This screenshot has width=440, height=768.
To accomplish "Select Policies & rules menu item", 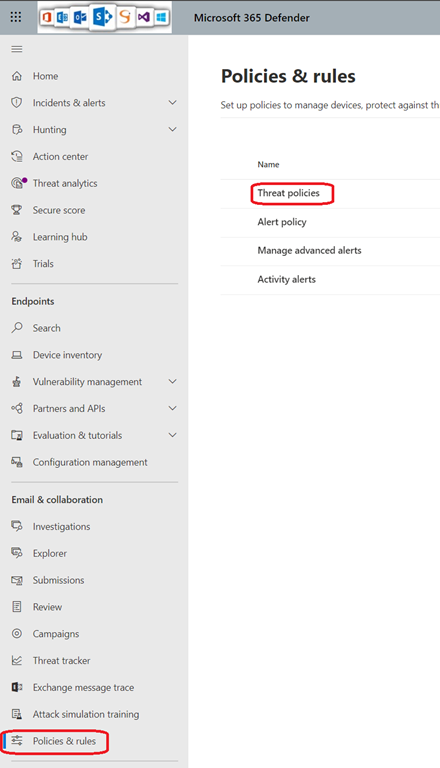I will [x=64, y=741].
